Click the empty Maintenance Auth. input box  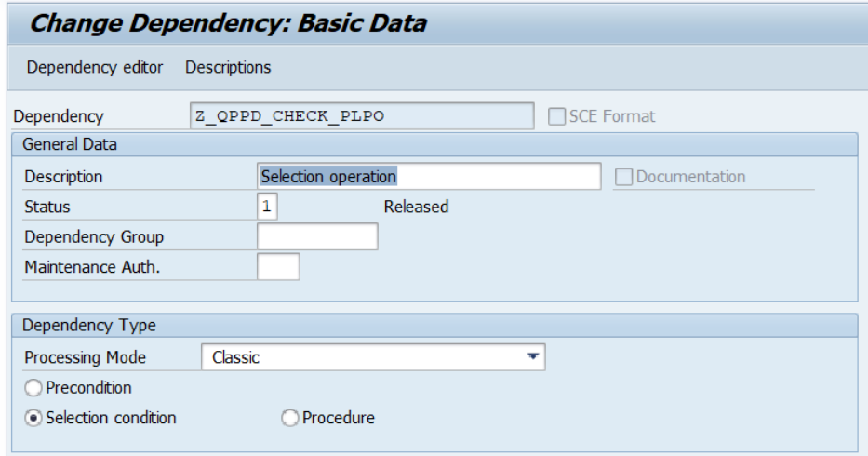(x=278, y=267)
